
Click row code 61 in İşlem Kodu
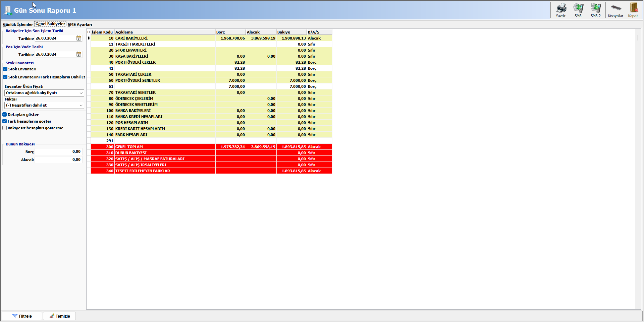pos(111,86)
